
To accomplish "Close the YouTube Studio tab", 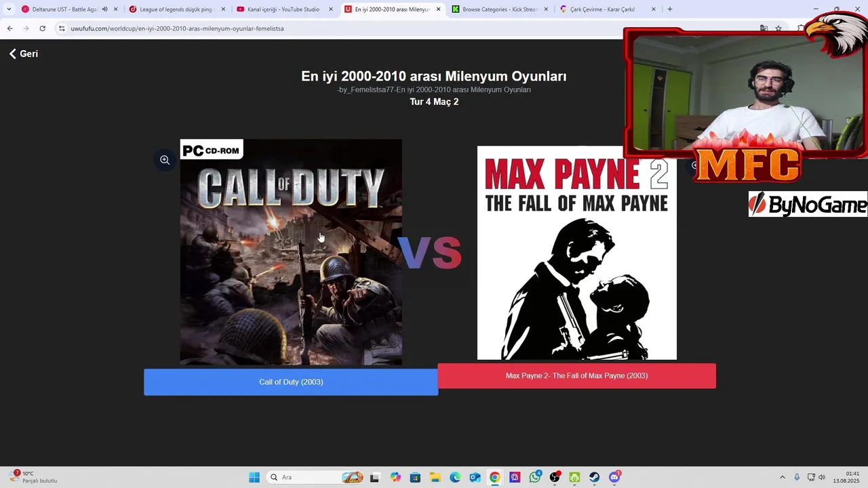I will [331, 9].
